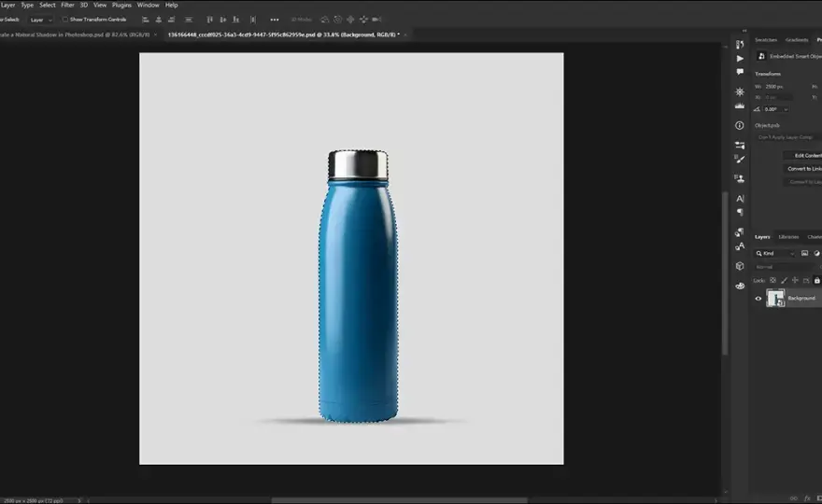Open the Type menu
The width and height of the screenshot is (822, 504).
27,6
